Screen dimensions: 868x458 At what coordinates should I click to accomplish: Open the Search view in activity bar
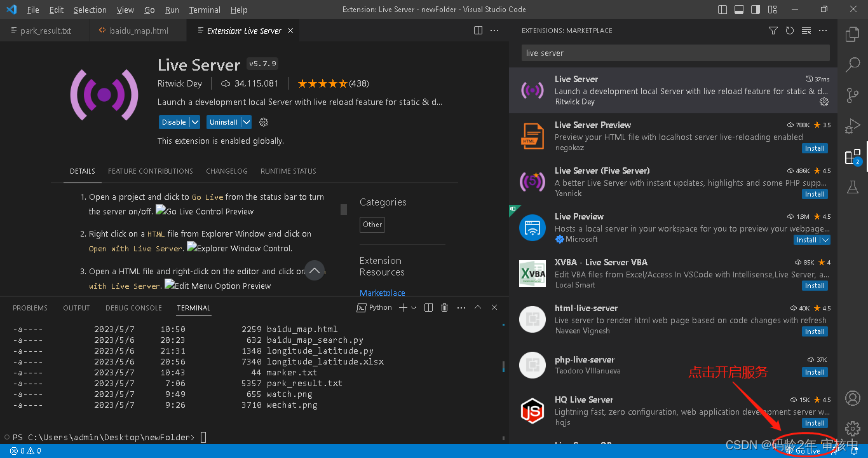(853, 64)
